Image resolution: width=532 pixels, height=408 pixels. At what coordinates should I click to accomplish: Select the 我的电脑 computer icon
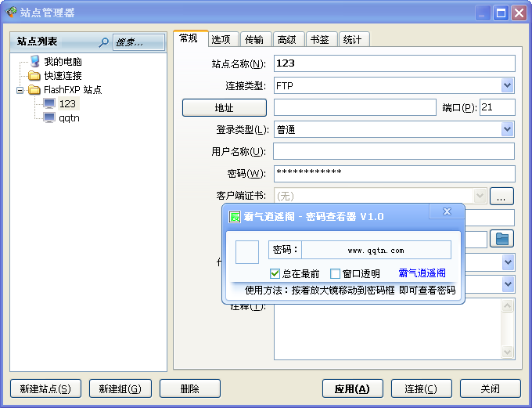point(34,61)
